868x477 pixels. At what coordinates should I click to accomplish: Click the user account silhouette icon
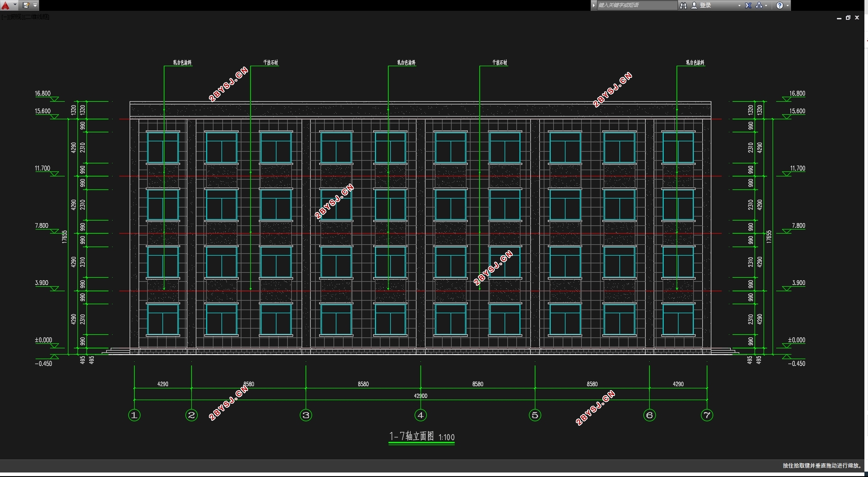[x=694, y=5]
